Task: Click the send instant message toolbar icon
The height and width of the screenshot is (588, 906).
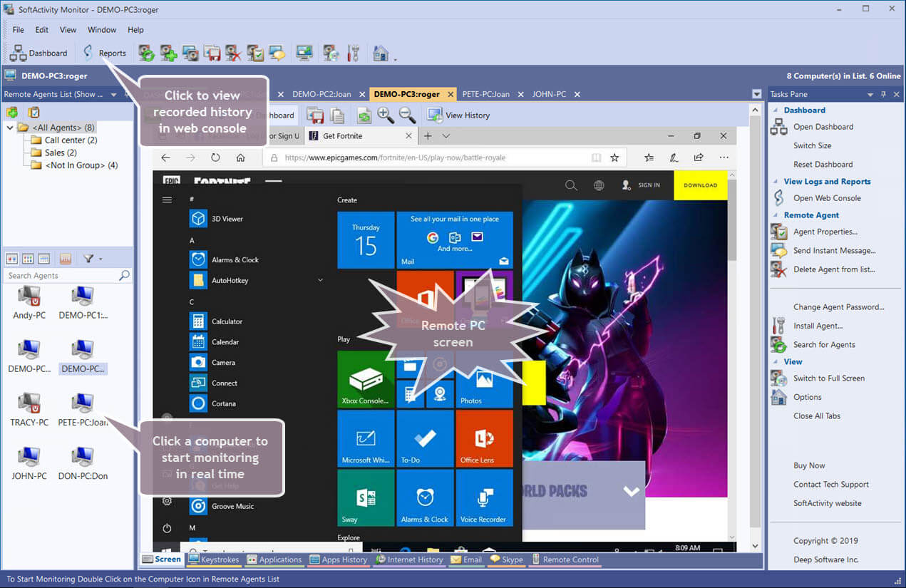Action: pyautogui.click(x=277, y=53)
